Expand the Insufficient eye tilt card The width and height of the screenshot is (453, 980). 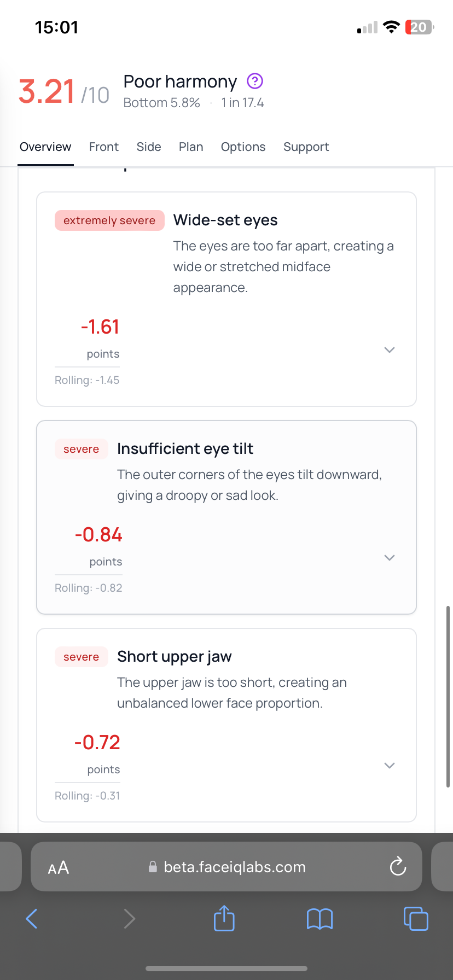[390, 558]
